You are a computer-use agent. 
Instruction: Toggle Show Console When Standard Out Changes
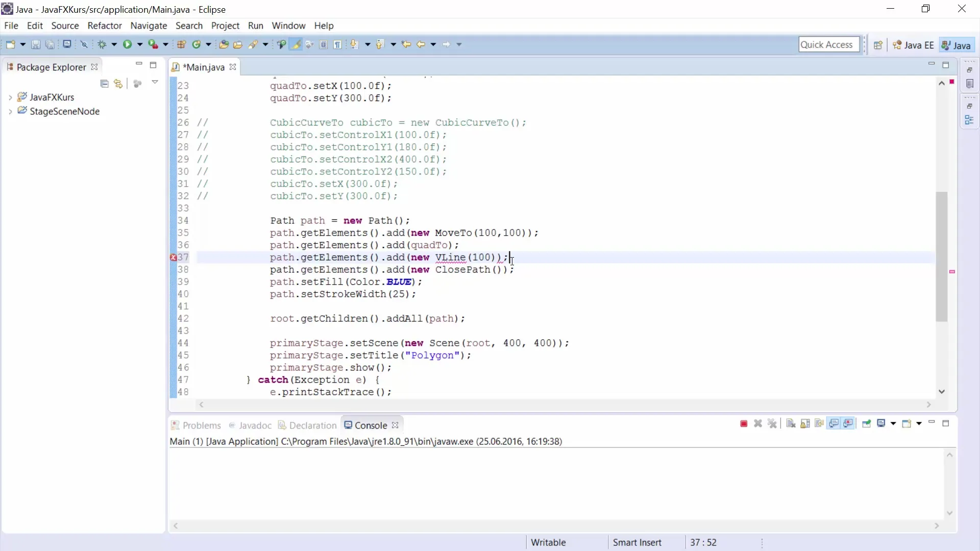[x=834, y=424]
